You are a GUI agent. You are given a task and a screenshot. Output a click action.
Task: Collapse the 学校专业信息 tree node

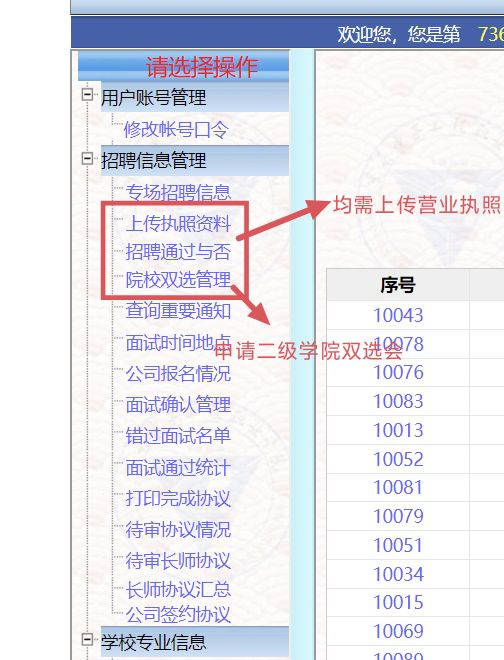87,640
